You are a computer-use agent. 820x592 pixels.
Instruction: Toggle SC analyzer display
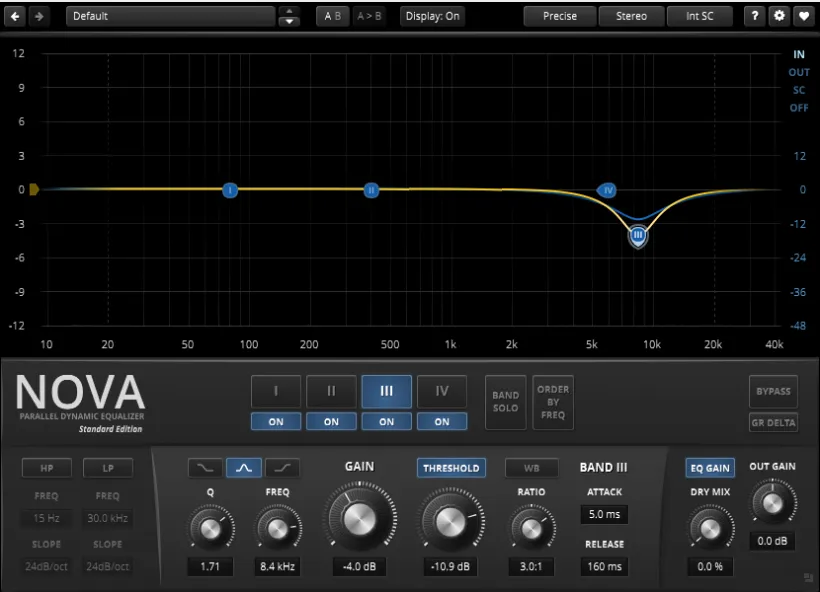click(799, 90)
